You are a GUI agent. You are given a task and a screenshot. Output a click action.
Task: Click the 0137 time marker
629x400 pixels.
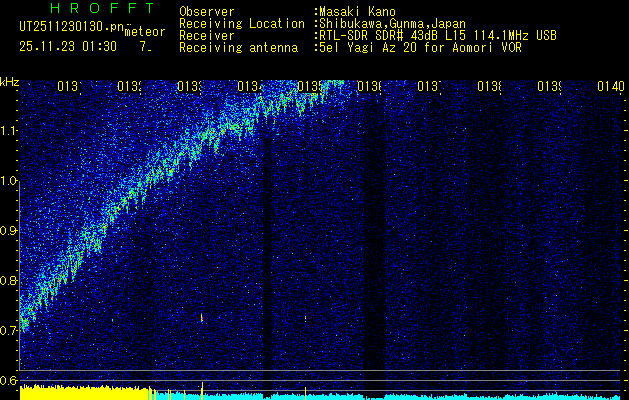click(x=430, y=86)
